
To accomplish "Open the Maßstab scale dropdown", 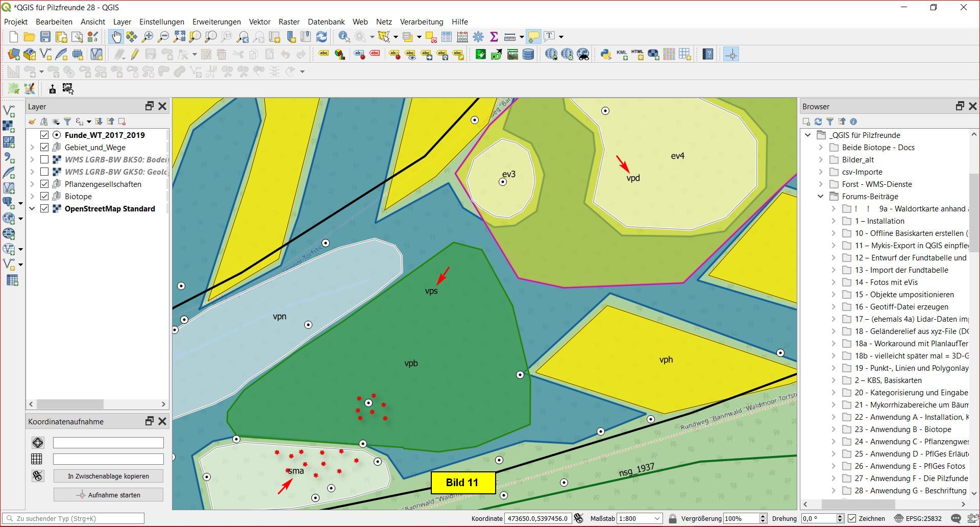I will [x=657, y=518].
